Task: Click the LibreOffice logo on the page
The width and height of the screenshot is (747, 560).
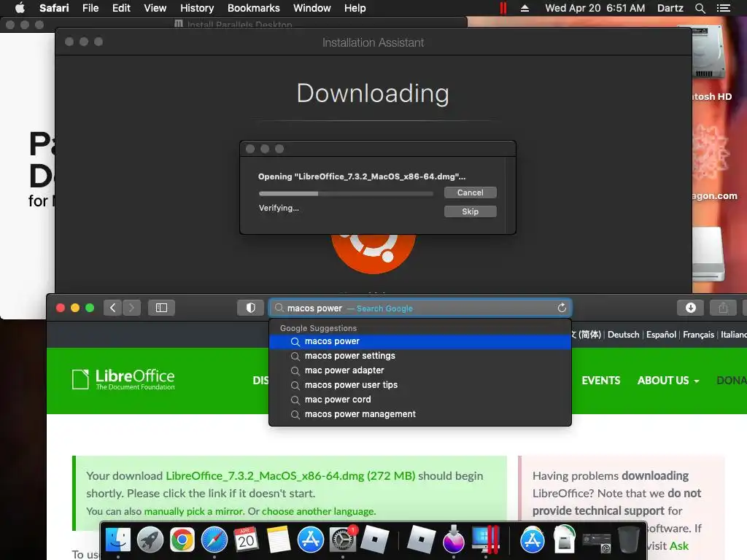Action: click(123, 379)
